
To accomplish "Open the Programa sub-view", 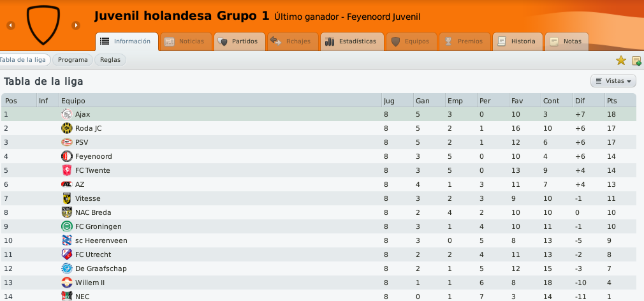I will point(73,60).
